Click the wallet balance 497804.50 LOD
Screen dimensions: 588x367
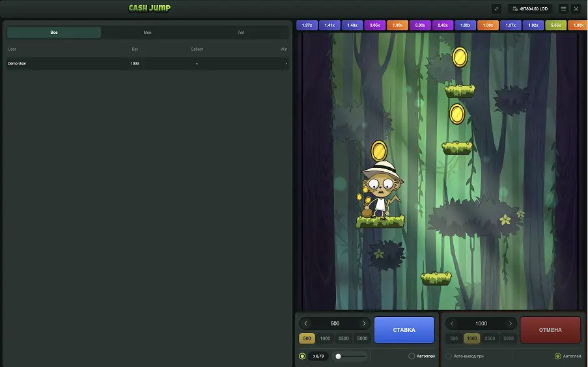coord(531,9)
